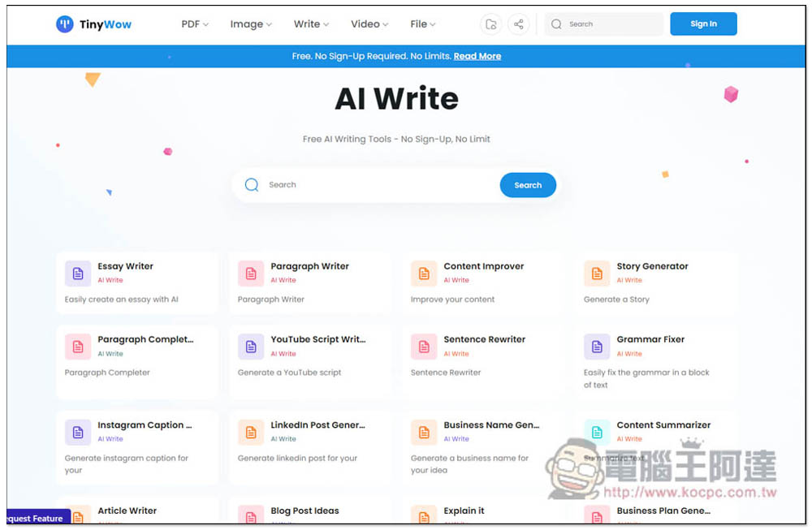Click 'Generate linkedin post for your' text
This screenshot has height=530, width=812.
[297, 458]
